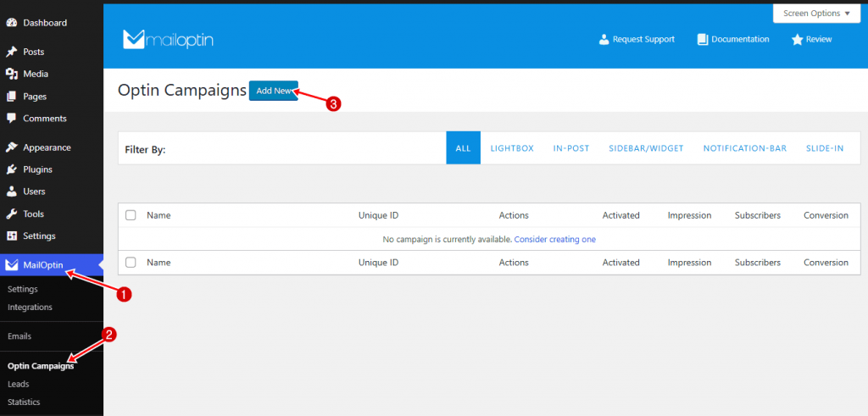Filter campaigns by NOTIFICATION-BAR
868x416 pixels.
(x=745, y=148)
